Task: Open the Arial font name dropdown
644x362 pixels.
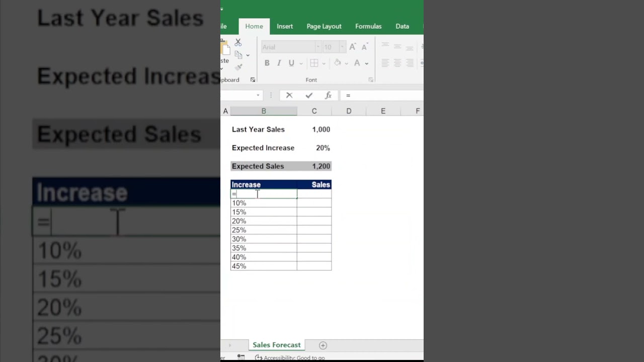Action: [x=317, y=47]
